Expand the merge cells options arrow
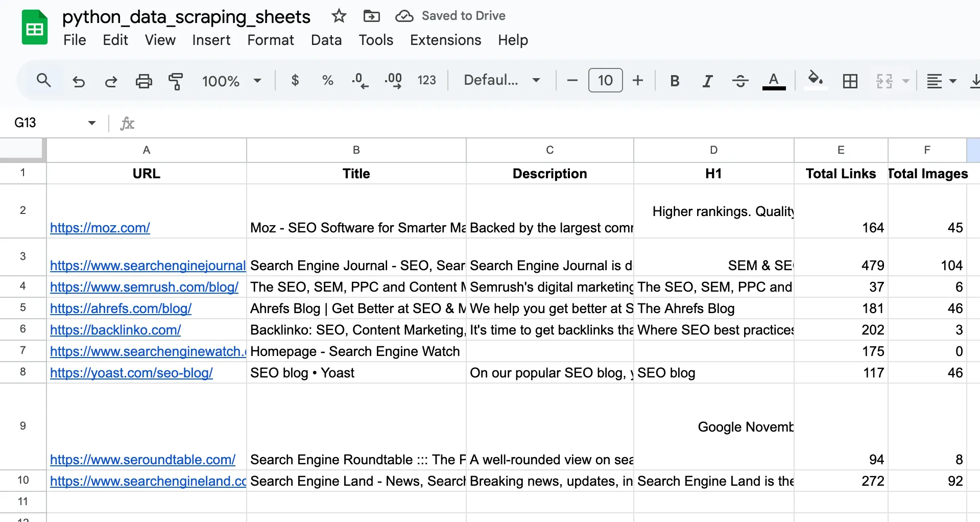 point(905,81)
